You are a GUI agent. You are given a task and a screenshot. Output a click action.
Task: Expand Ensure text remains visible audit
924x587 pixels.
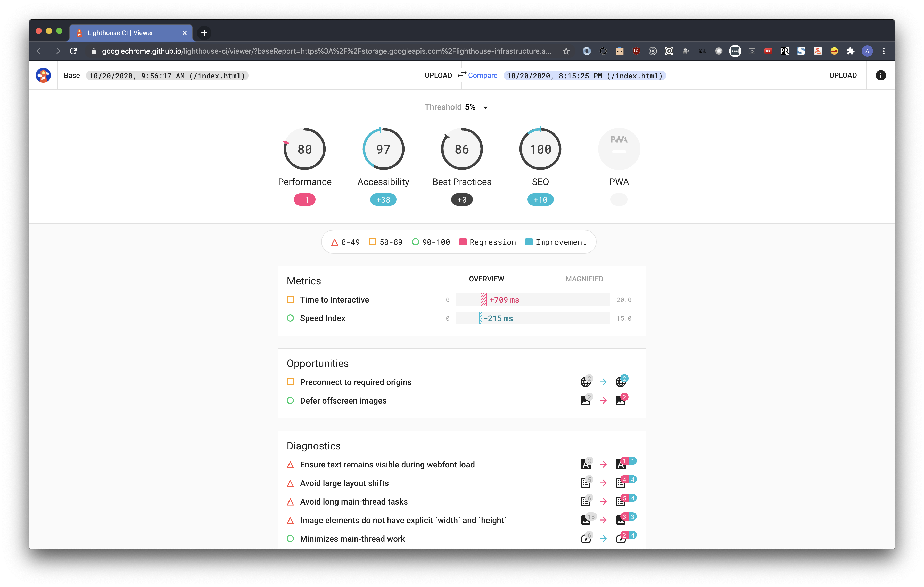click(462, 465)
